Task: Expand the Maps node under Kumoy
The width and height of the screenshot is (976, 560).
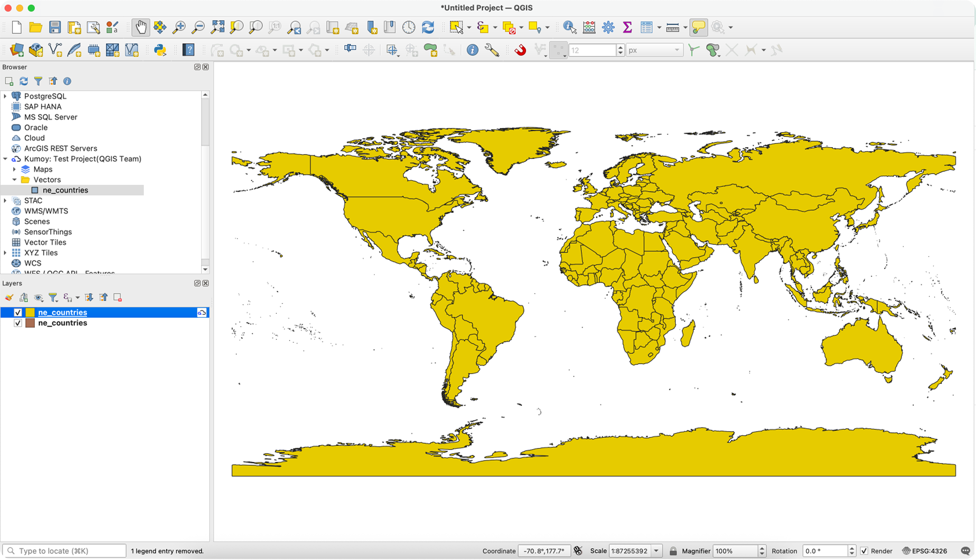Action: click(x=14, y=169)
